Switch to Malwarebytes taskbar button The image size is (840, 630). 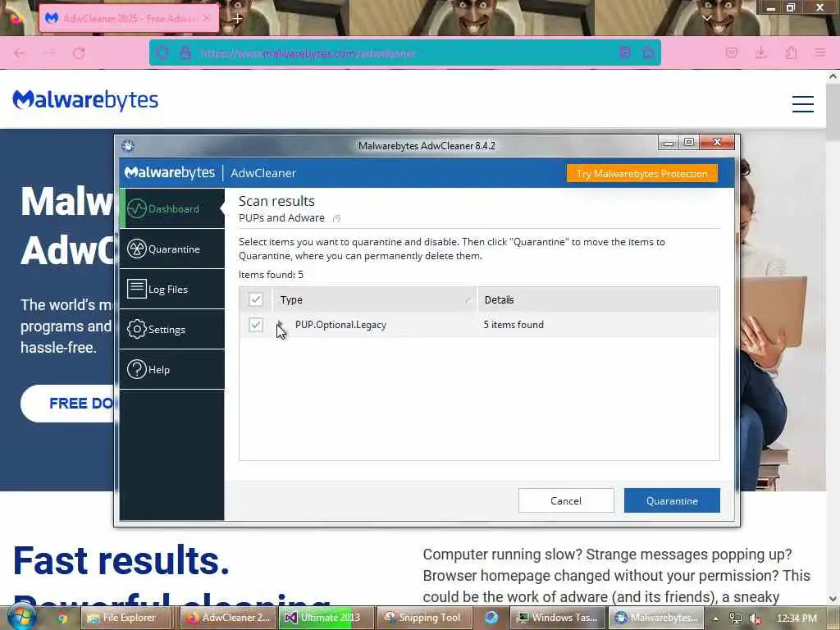point(657,618)
